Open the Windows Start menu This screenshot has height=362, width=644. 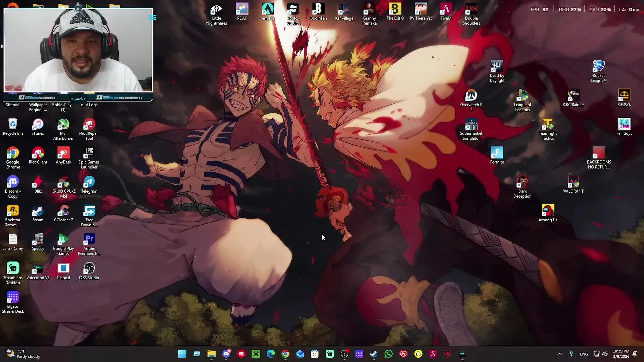(x=182, y=354)
